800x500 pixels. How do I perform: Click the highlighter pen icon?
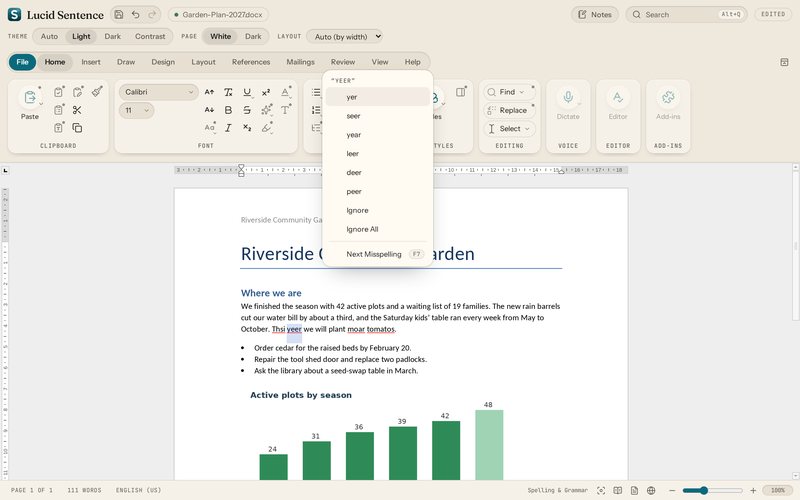click(266, 128)
